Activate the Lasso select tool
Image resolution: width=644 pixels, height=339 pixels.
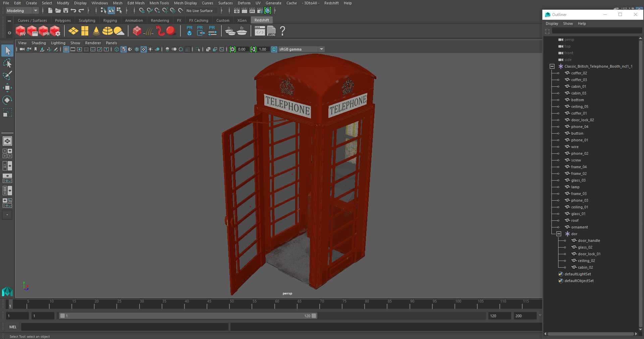7,63
